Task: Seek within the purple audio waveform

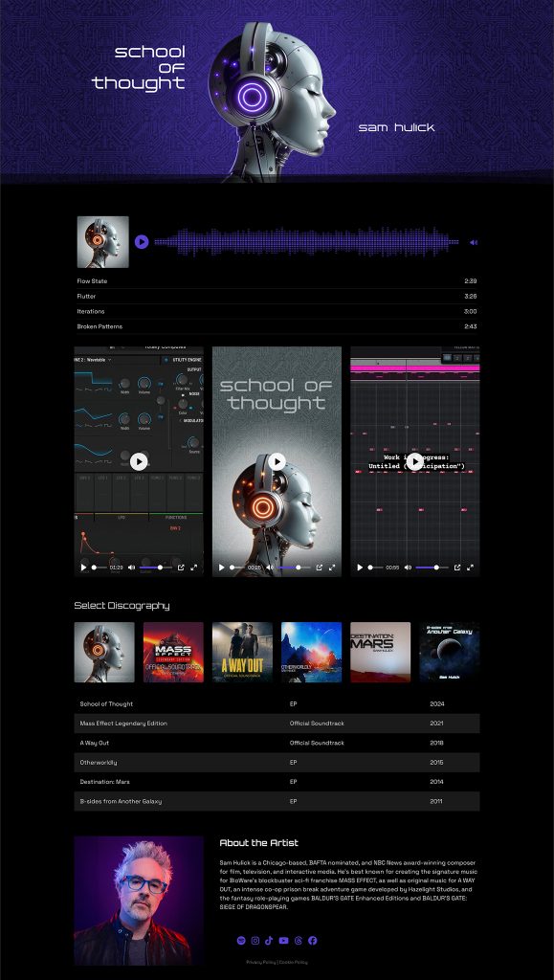Action: pos(308,242)
